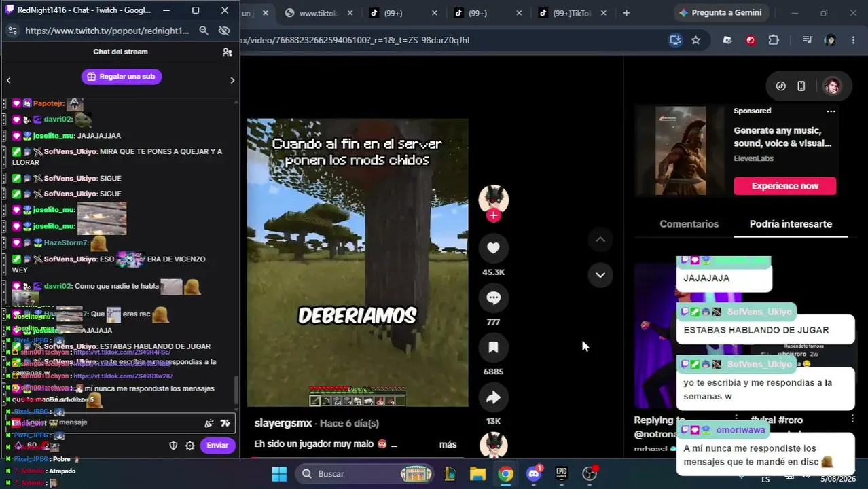Click the TikTok coin icon at top right
Viewport: 868px width, 489px height.
[x=781, y=86]
